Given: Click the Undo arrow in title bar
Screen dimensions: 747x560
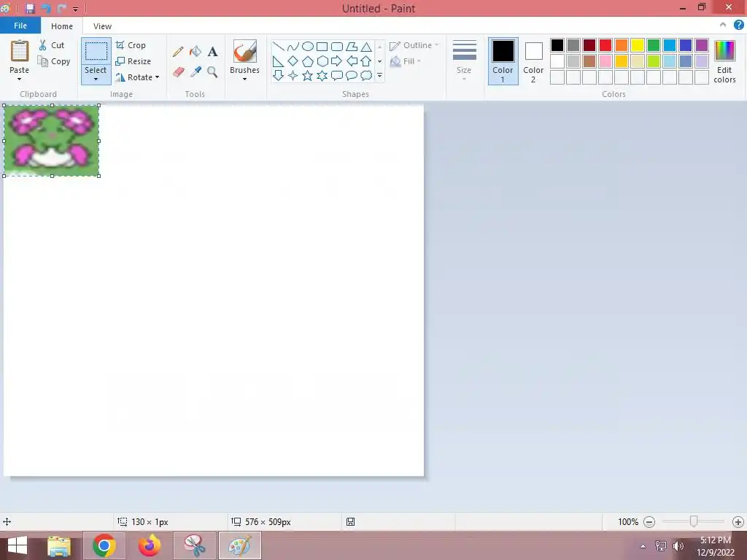Looking at the screenshot, I should [x=46, y=9].
